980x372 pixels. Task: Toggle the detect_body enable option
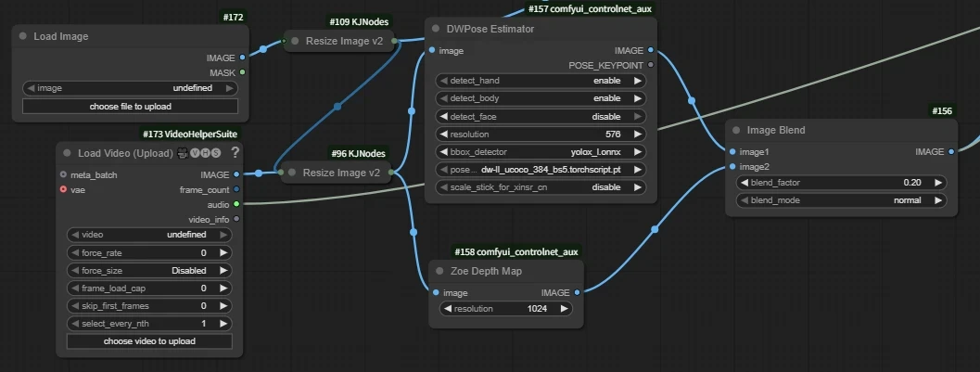pyautogui.click(x=542, y=98)
